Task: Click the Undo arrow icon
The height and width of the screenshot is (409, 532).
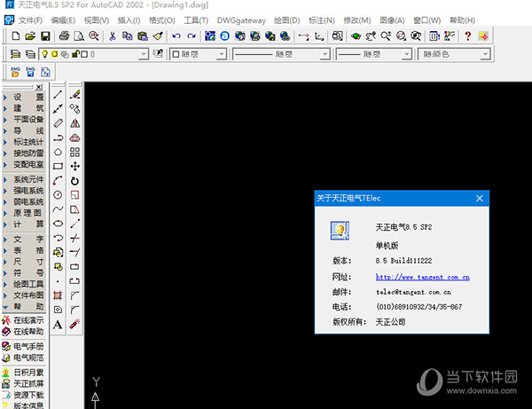Action: tap(176, 36)
